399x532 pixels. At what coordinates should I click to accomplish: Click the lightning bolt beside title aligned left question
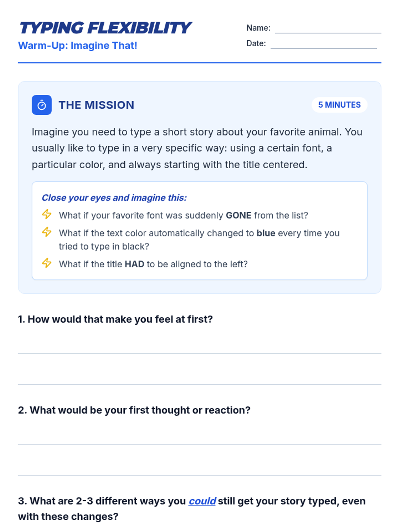47,263
